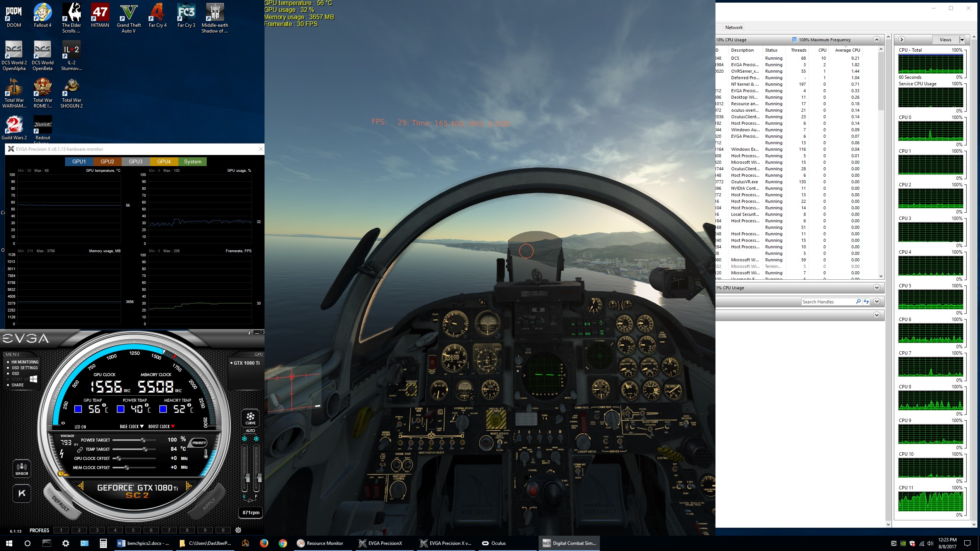The height and width of the screenshot is (551, 980).
Task: Open the HITMAN desktop shortcut
Action: pyautogui.click(x=100, y=15)
